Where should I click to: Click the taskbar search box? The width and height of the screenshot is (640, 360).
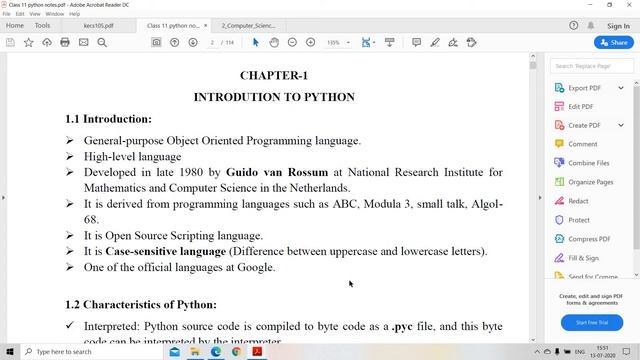[x=92, y=351]
